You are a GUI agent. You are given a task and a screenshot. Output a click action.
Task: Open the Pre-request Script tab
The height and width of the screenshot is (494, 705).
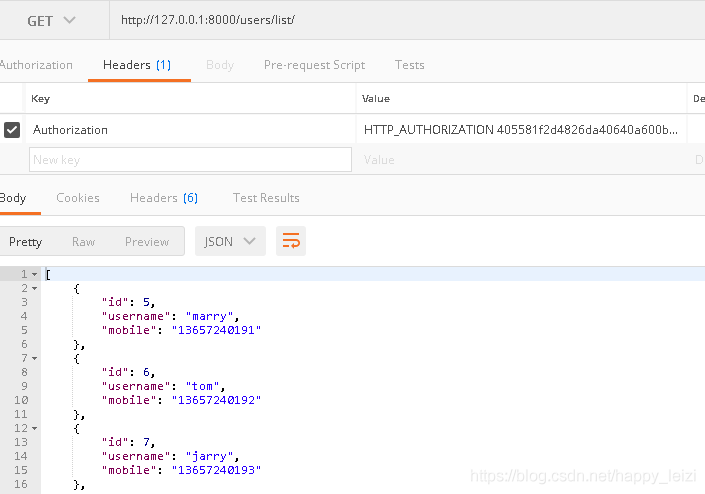point(314,65)
